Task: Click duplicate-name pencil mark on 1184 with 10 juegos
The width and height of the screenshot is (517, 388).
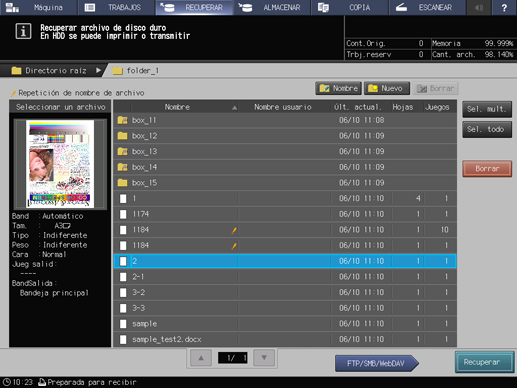Action: coord(234,230)
